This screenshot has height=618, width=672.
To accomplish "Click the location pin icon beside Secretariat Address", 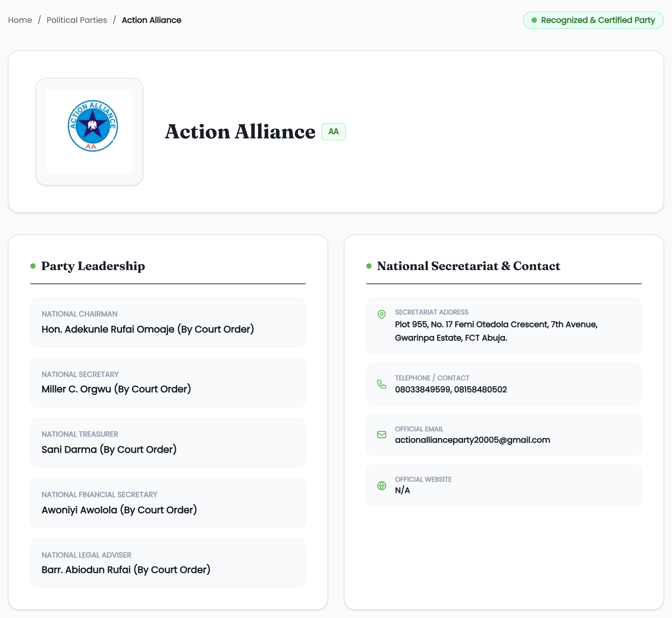I will click(x=381, y=314).
